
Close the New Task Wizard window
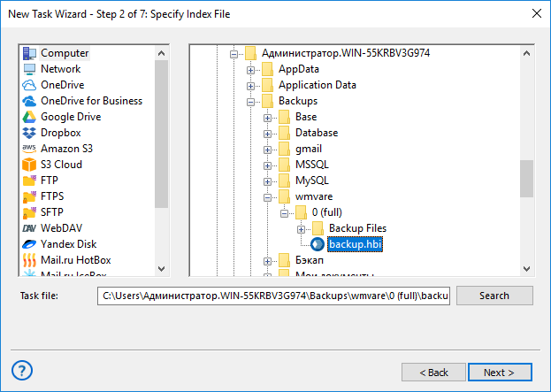[537, 13]
